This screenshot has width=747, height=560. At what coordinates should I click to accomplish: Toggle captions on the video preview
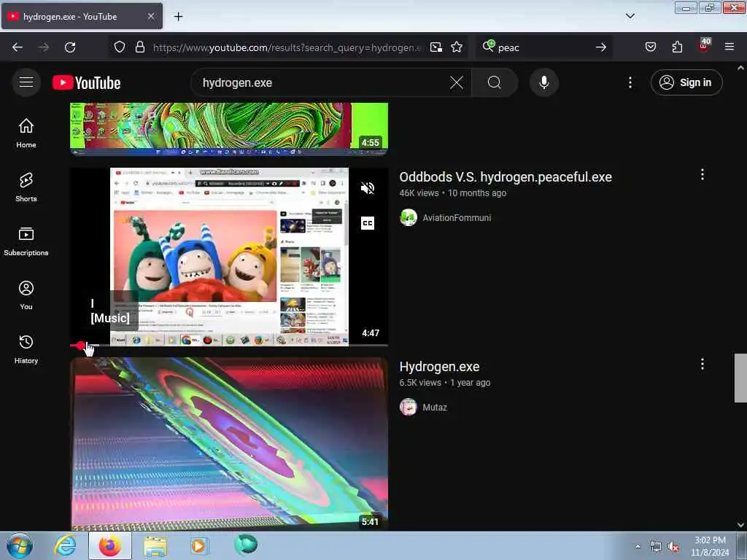point(368,223)
